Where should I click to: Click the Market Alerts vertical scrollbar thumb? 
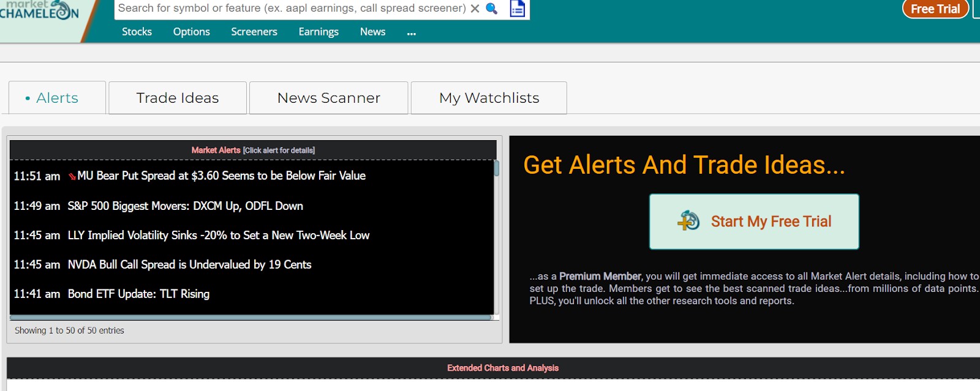[x=497, y=168]
